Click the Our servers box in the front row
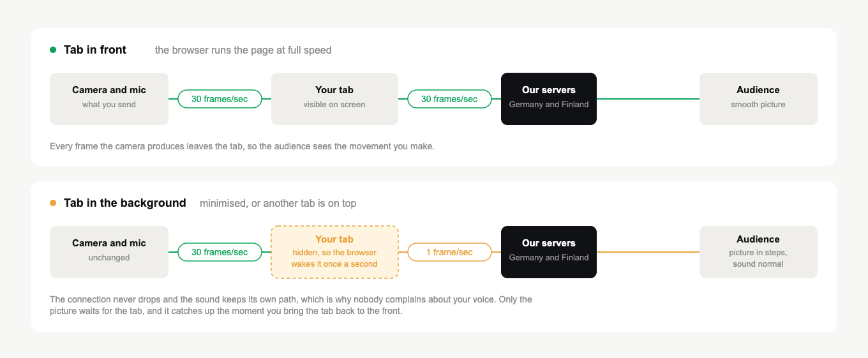 (549, 99)
